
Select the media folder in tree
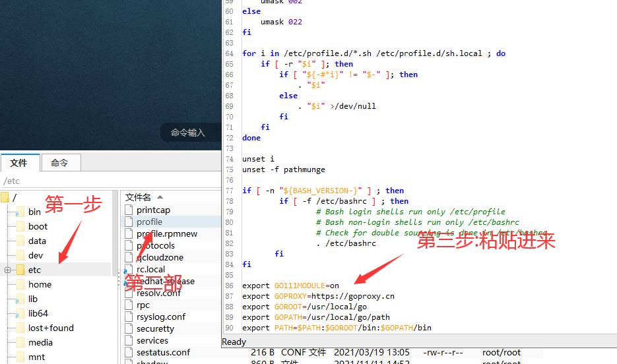(40, 343)
